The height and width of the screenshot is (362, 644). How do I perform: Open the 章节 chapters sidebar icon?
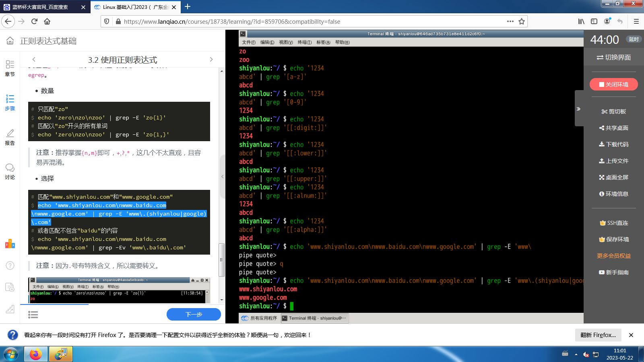[x=10, y=68]
